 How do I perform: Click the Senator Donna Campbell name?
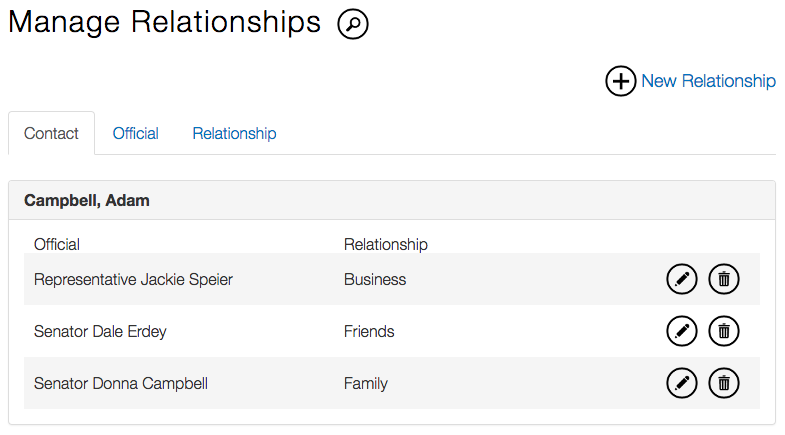pos(121,383)
